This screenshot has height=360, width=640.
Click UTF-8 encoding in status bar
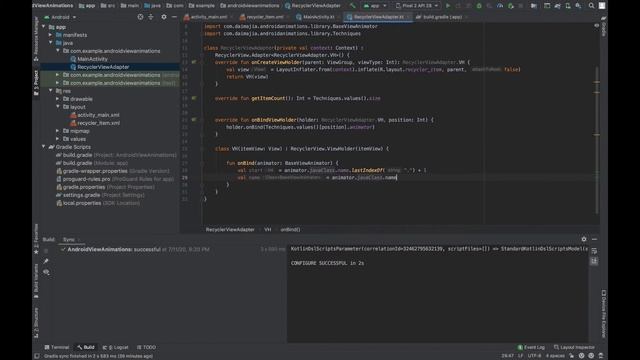534,356
